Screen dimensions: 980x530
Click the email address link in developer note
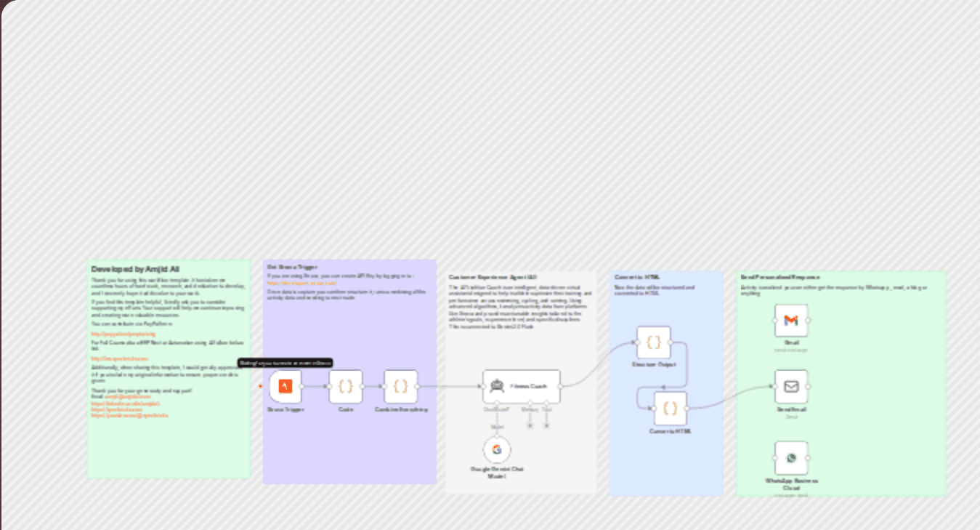128,397
